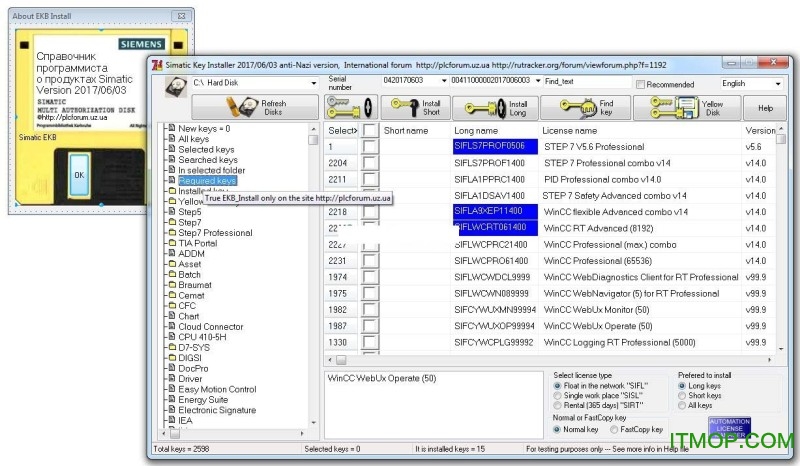Click OK in About EKB Install dialog
Image resolution: width=800 pixels, height=466 pixels.
[79, 174]
